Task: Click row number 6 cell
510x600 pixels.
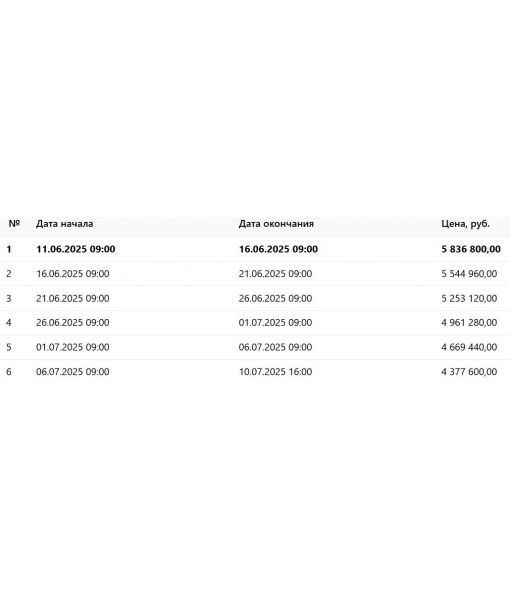Action: tap(9, 372)
